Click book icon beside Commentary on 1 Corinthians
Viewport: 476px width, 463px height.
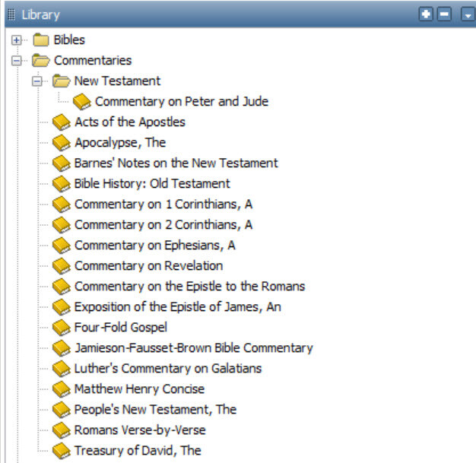coord(62,204)
